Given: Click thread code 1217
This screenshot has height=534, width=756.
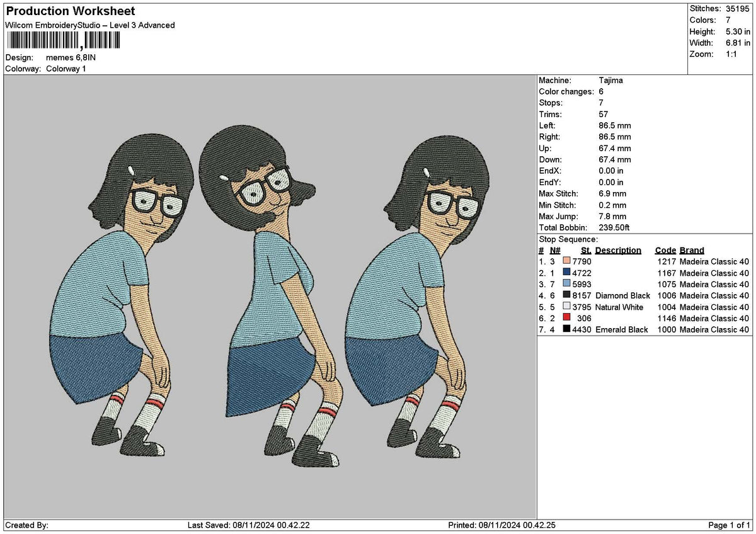Looking at the screenshot, I should [x=667, y=261].
